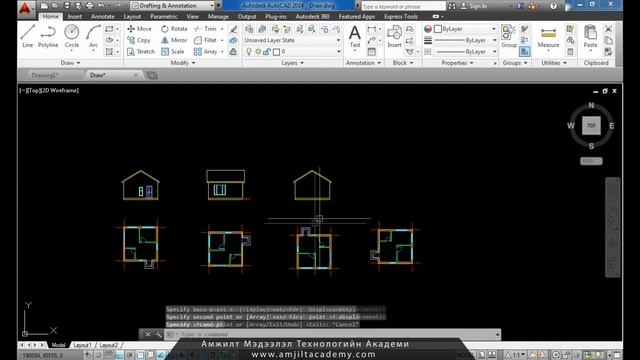This screenshot has width=640, height=360.
Task: Click the Print icon in quick access toolbar
Action: coord(90,6)
